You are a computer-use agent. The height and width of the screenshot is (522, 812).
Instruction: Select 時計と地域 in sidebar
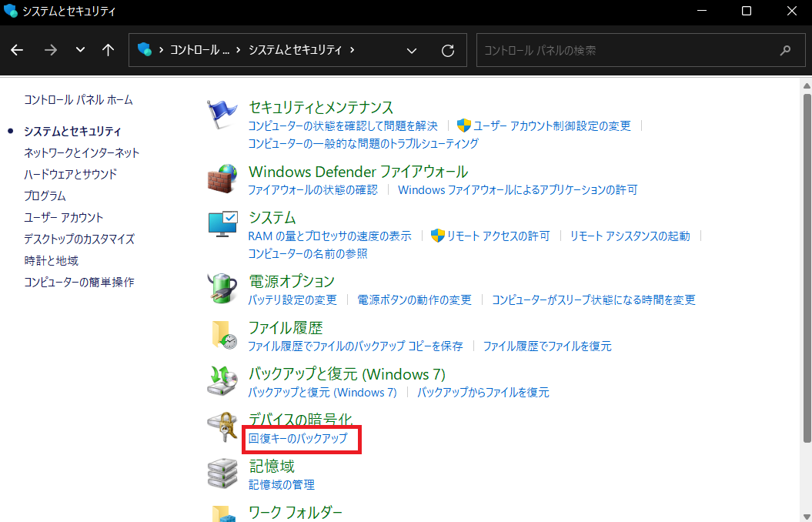(51, 260)
